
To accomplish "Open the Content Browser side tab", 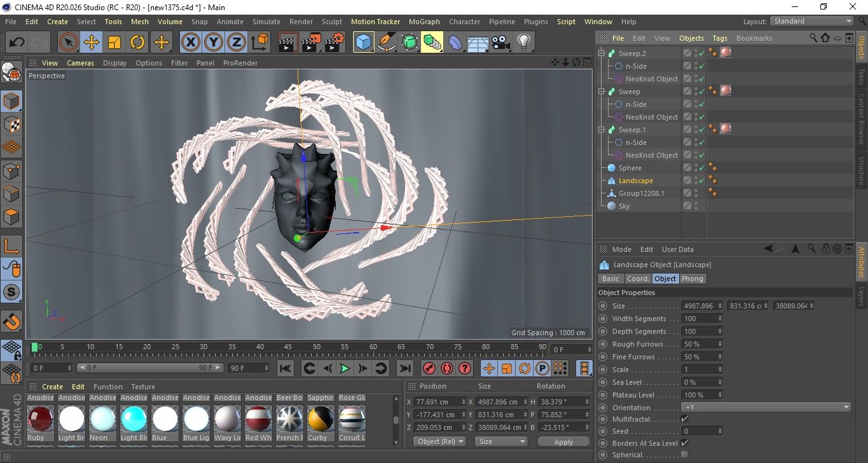I will 862,119.
